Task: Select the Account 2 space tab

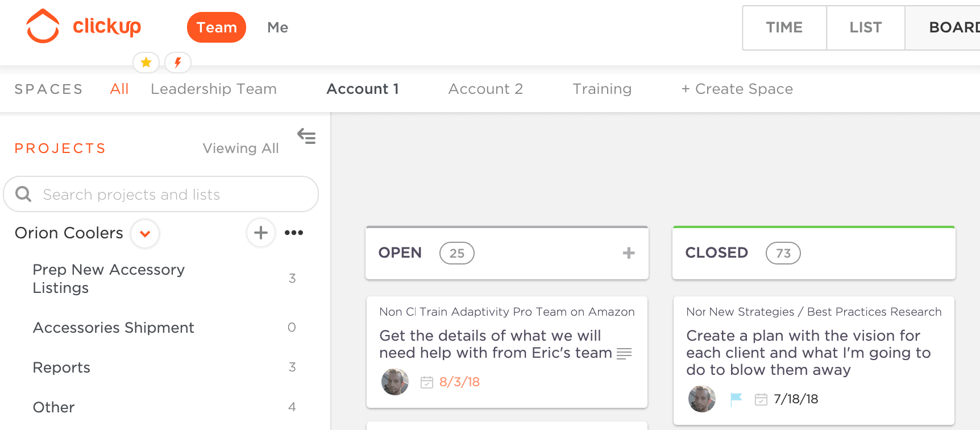Action: [x=485, y=89]
